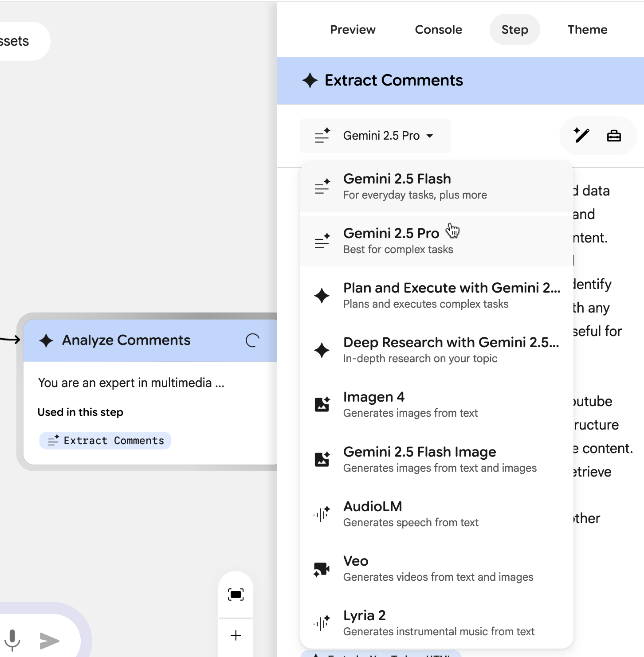Click the magic wand edit icon
The height and width of the screenshot is (657, 644).
coord(581,135)
